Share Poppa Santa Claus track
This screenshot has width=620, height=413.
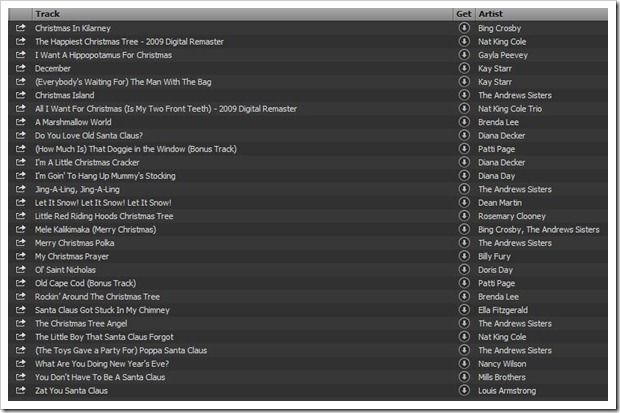pos(21,350)
